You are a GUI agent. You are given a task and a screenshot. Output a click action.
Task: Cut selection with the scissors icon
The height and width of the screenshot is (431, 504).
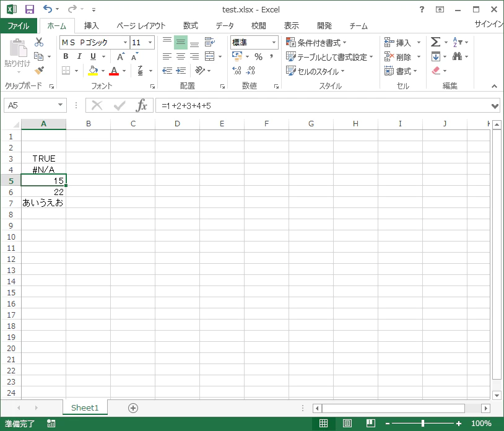(x=39, y=42)
